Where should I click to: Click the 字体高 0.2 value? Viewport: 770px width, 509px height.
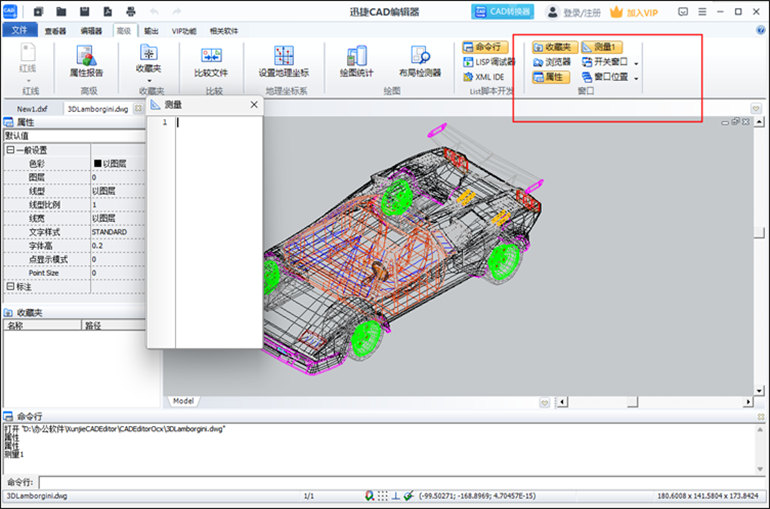[x=97, y=245]
